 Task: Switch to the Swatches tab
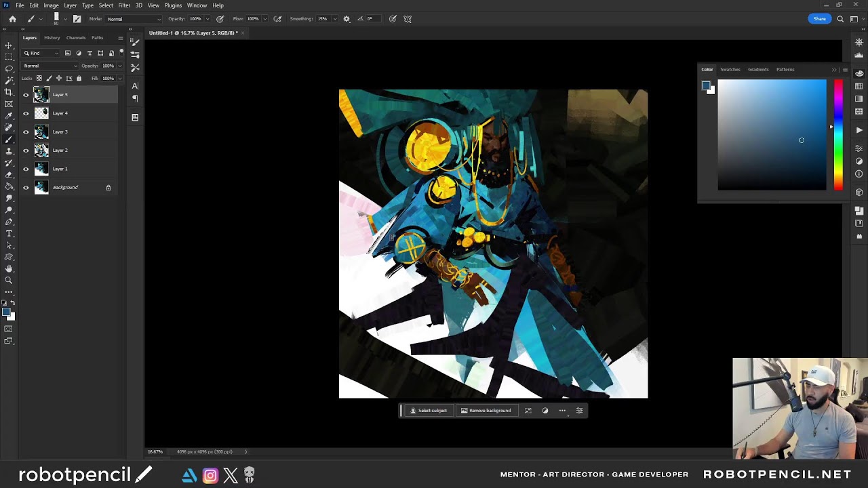tap(730, 69)
